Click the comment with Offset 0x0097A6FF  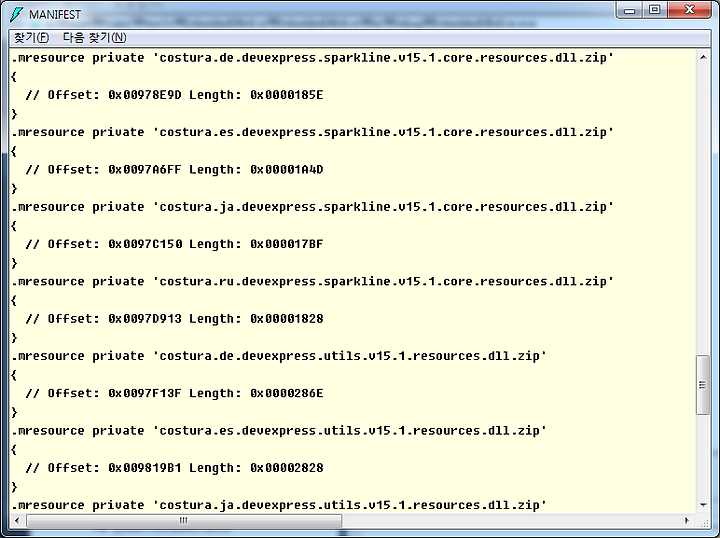(174, 170)
